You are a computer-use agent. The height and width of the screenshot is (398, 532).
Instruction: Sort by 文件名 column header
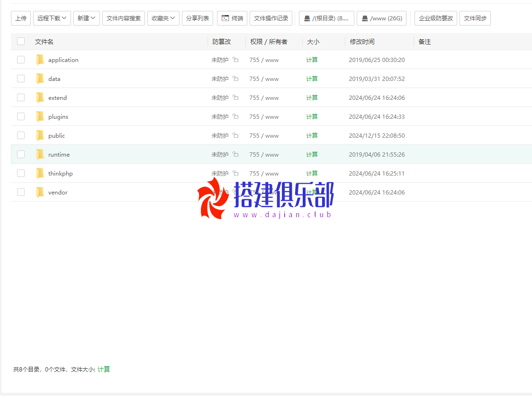[x=44, y=42]
